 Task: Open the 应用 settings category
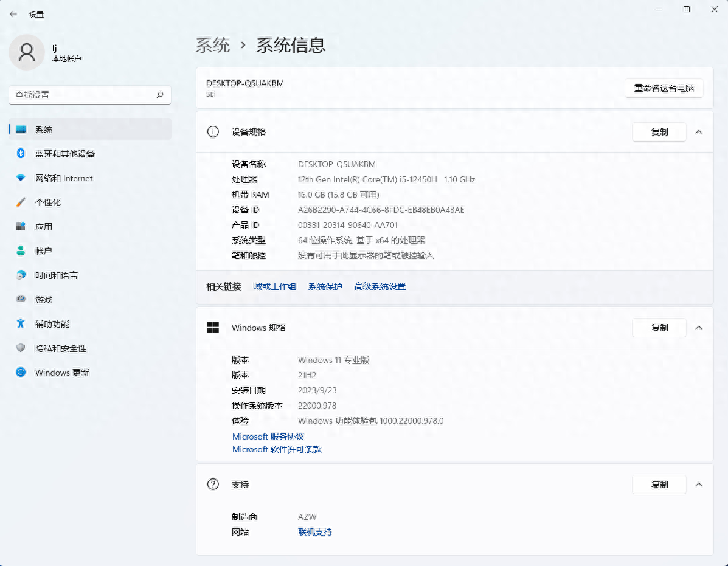click(90, 227)
